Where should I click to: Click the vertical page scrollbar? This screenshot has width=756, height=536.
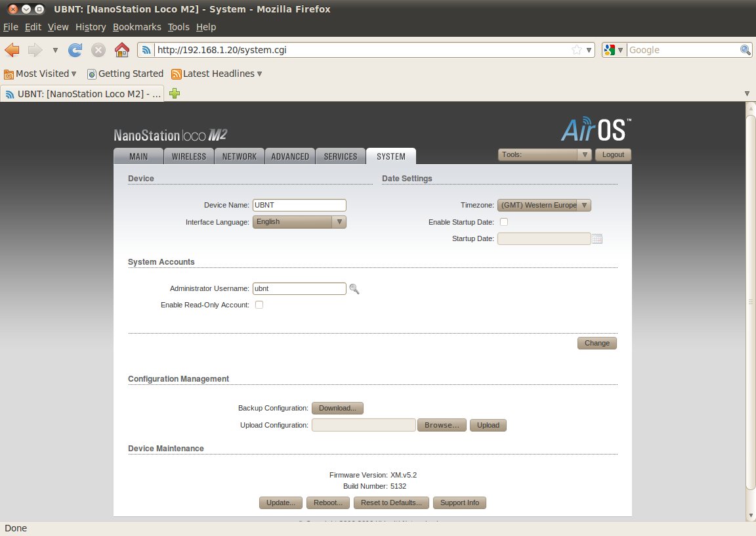751,302
